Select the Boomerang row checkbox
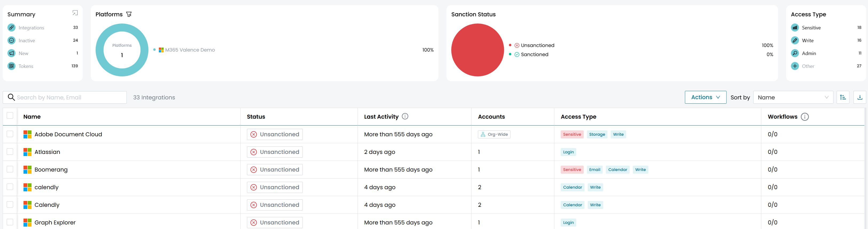Screen dimensions: 868x229 [10, 169]
